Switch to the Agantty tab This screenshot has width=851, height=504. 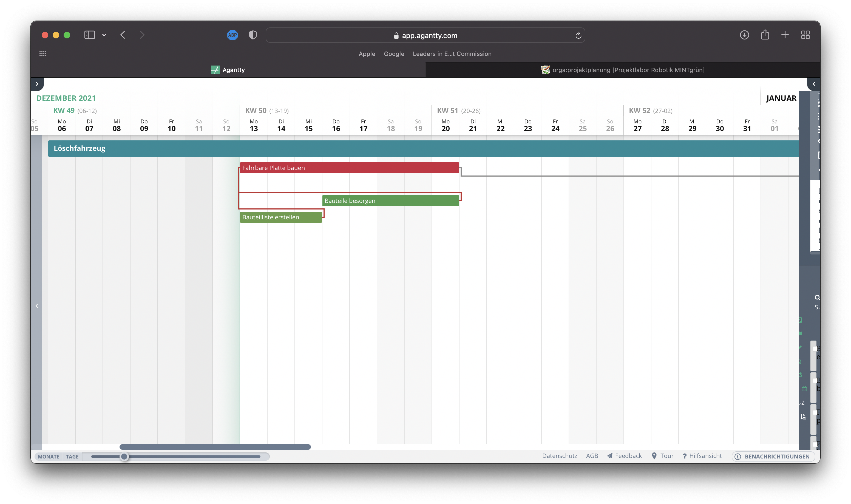point(228,70)
